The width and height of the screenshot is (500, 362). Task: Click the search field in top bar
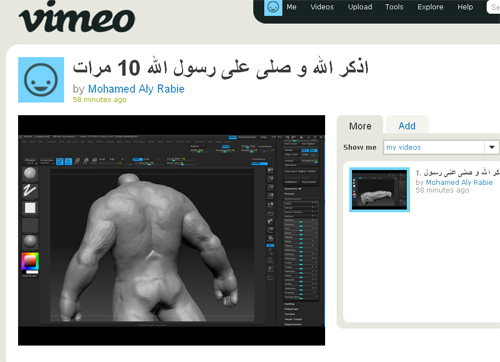pos(494,7)
